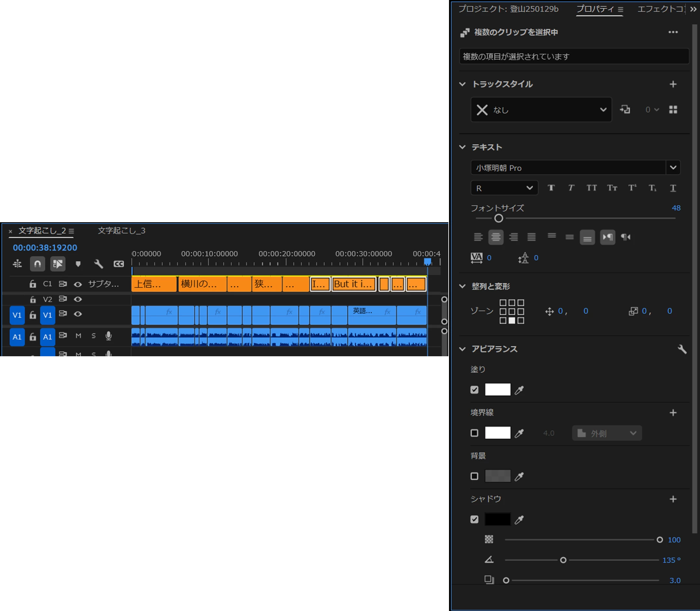Image resolution: width=700 pixels, height=611 pixels.
Task: Click the add shadow plus button
Action: coord(673,499)
